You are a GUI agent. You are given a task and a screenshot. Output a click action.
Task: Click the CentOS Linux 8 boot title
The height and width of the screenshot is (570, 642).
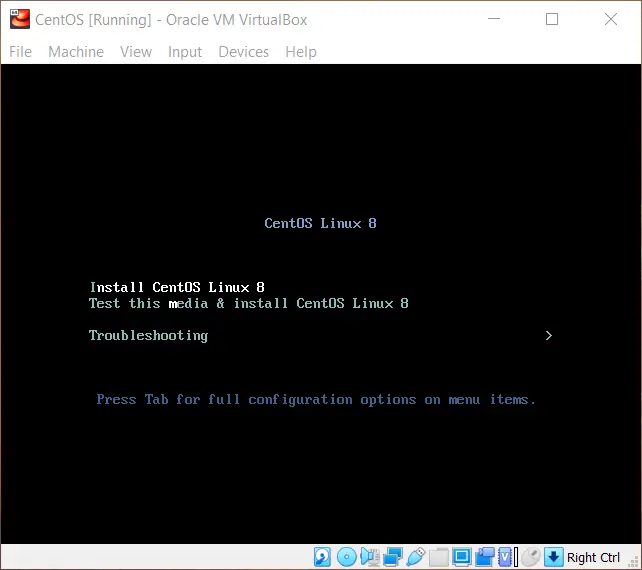[x=320, y=223]
